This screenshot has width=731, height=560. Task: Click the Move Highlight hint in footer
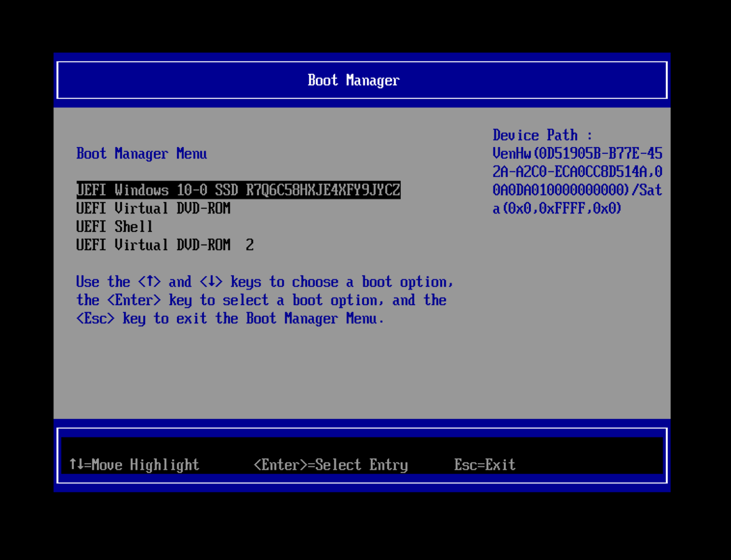point(134,464)
